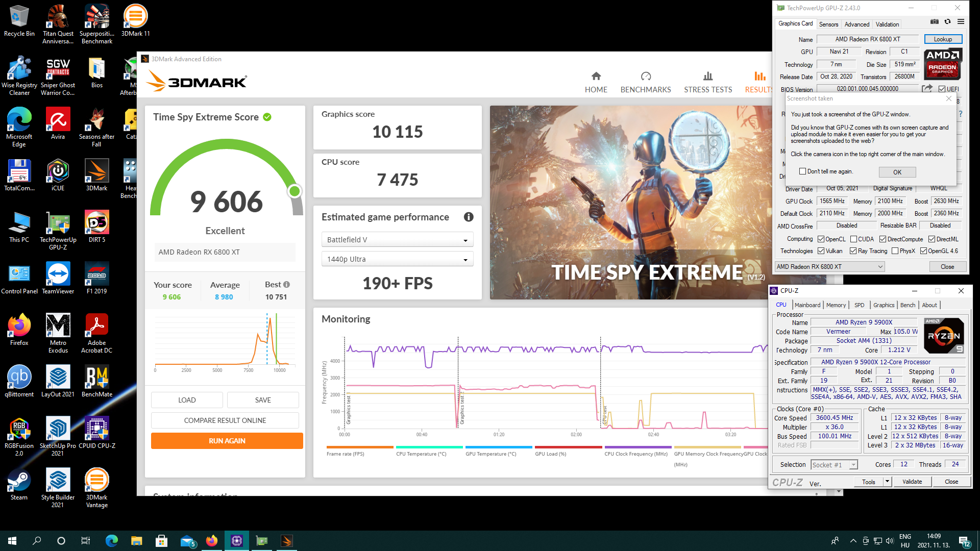Click the Stress Tests bar chart icon

click(x=708, y=76)
